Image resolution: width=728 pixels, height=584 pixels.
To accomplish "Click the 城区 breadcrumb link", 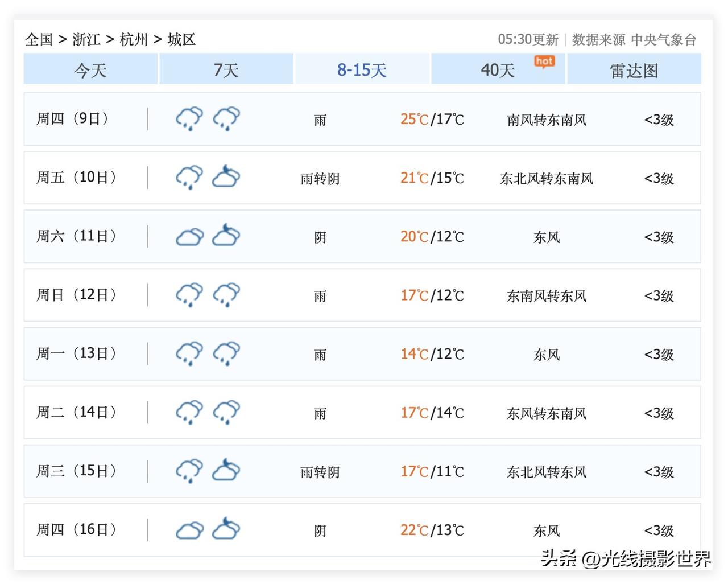I will click(181, 39).
